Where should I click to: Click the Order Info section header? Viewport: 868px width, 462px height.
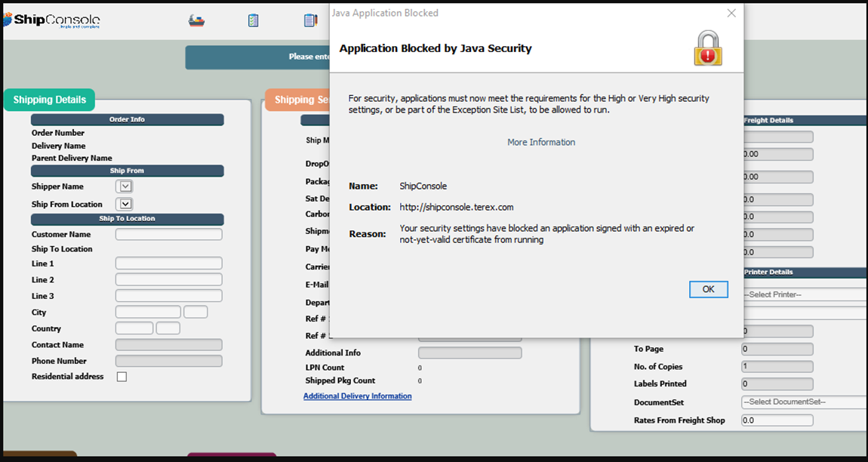(128, 120)
